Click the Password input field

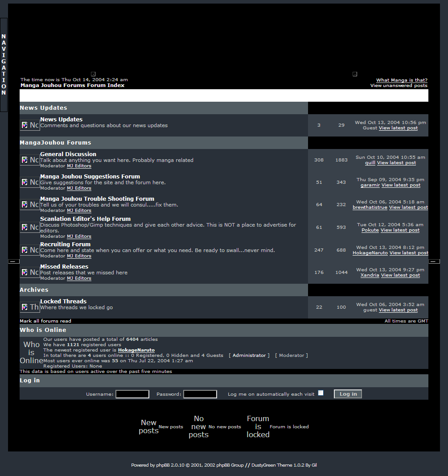coord(200,394)
